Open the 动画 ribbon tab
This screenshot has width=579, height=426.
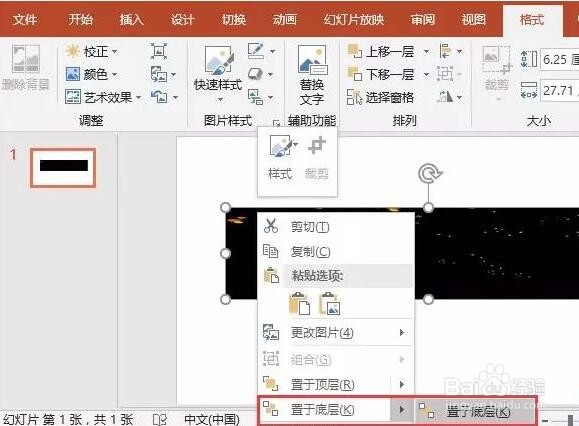[284, 19]
